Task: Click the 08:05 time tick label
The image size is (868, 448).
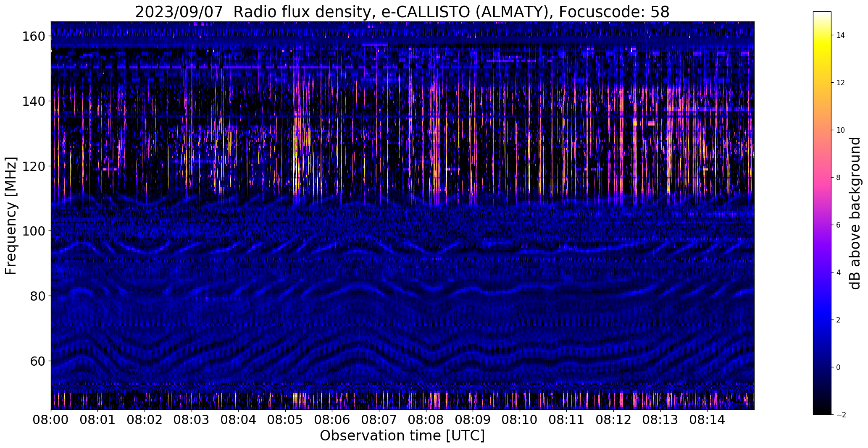Action: [x=285, y=420]
